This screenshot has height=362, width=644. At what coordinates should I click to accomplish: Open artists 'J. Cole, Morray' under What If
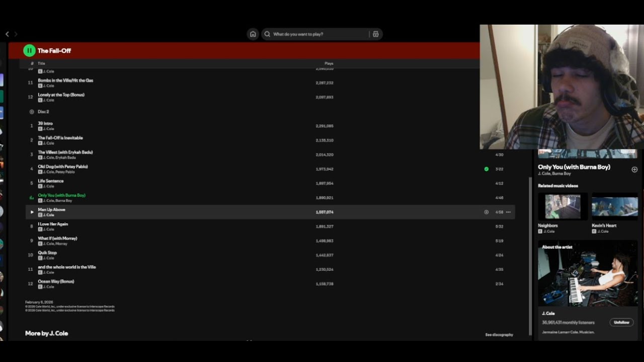(55, 244)
